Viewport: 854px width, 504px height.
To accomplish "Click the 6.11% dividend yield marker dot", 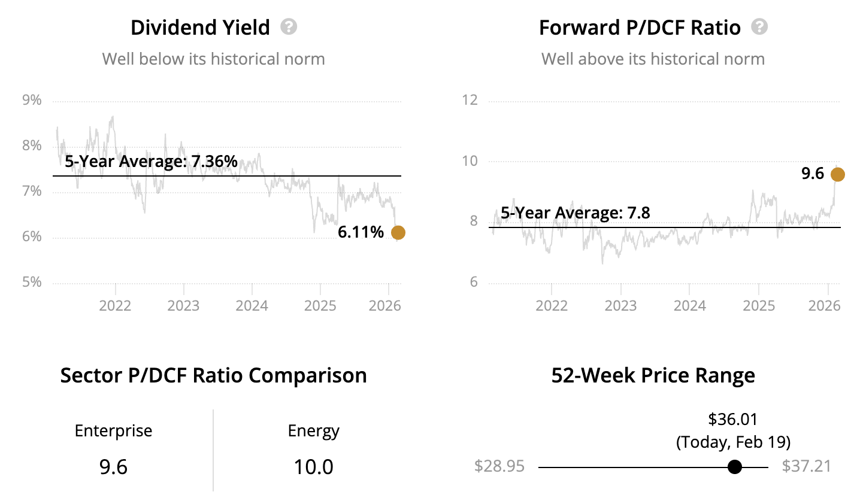I will 398,232.
